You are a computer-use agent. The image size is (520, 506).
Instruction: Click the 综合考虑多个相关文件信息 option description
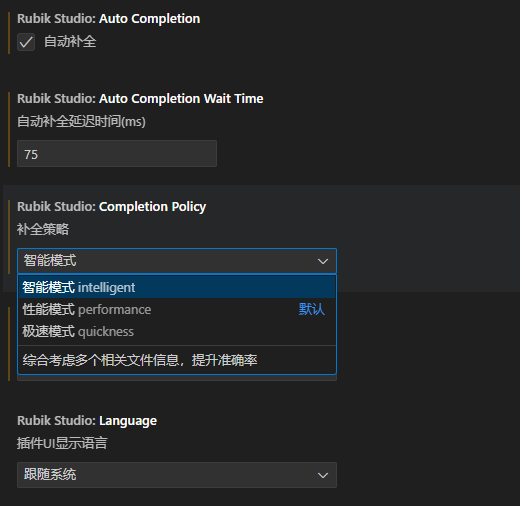click(140, 360)
